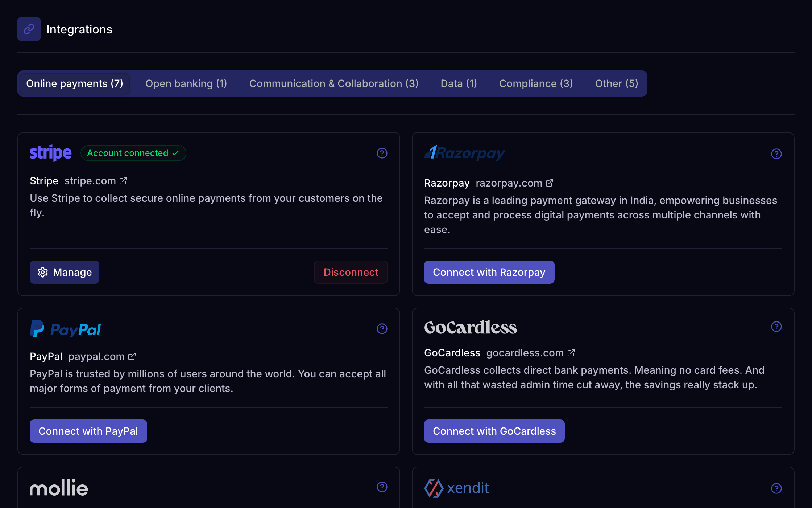812x508 pixels.
Task: Click the Integrations page title
Action: [79, 29]
